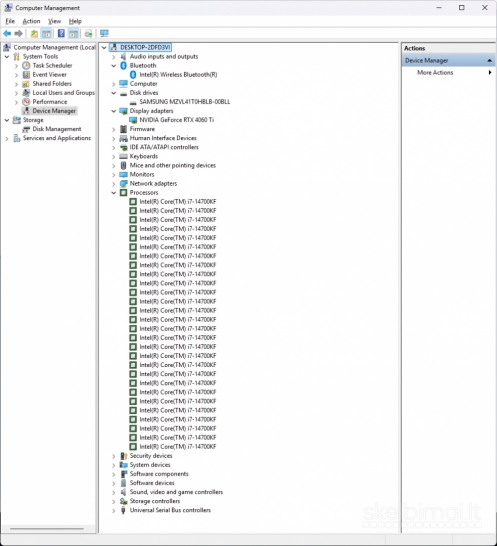Screen dimensions: 497x546
Task: Select Device Manager in left tree
Action: click(x=54, y=111)
